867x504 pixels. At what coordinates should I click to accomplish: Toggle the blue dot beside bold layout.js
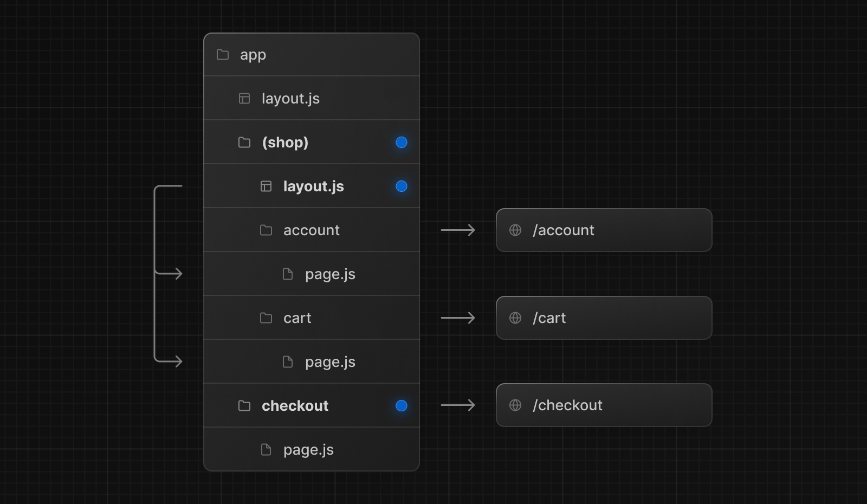click(x=401, y=186)
